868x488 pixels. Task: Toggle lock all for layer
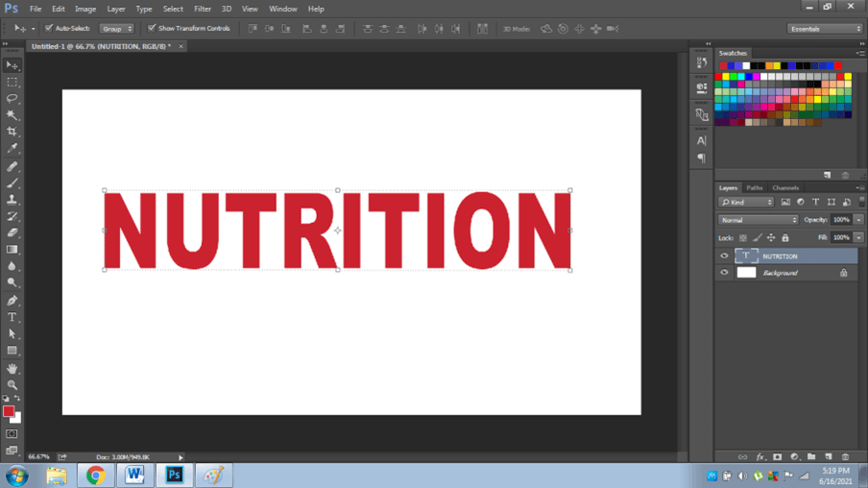(785, 237)
